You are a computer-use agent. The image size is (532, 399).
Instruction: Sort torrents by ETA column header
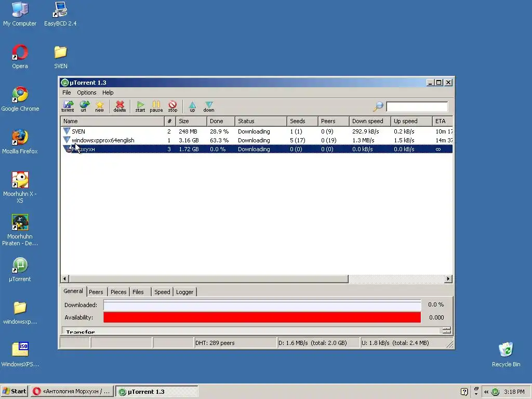(x=443, y=121)
